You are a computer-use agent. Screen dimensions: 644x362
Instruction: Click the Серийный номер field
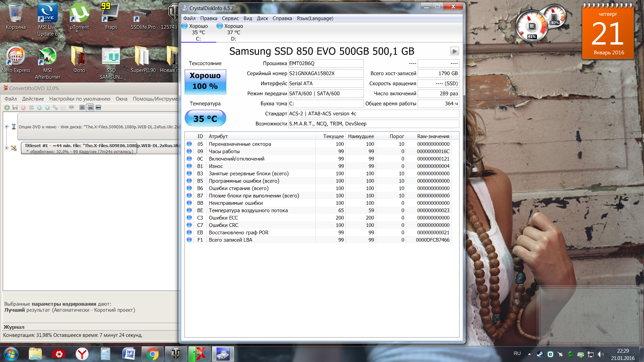[x=326, y=73]
